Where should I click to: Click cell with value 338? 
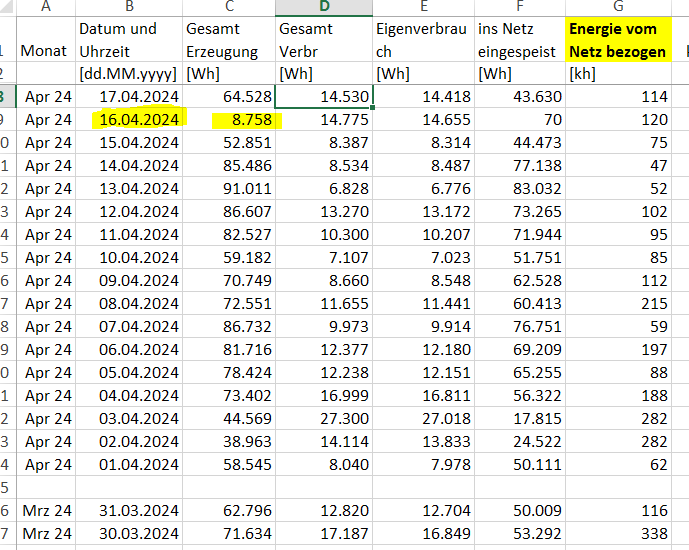(x=618, y=533)
